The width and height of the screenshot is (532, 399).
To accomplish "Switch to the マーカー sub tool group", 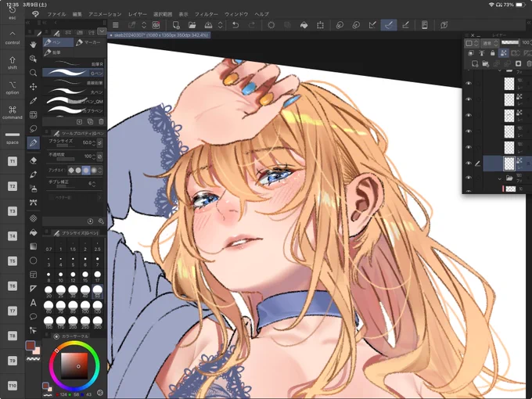I will [x=89, y=42].
